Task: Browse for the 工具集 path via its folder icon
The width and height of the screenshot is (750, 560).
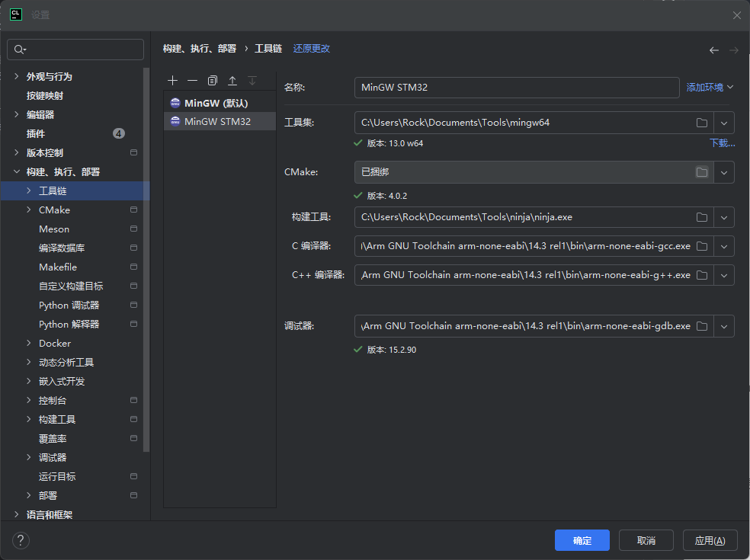Action: [x=702, y=122]
